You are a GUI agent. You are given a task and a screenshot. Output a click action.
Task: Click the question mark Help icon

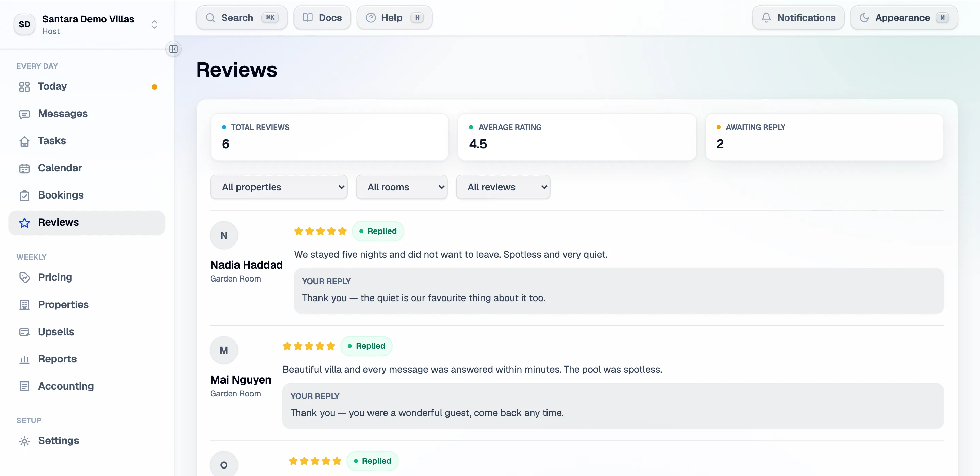pos(371,18)
